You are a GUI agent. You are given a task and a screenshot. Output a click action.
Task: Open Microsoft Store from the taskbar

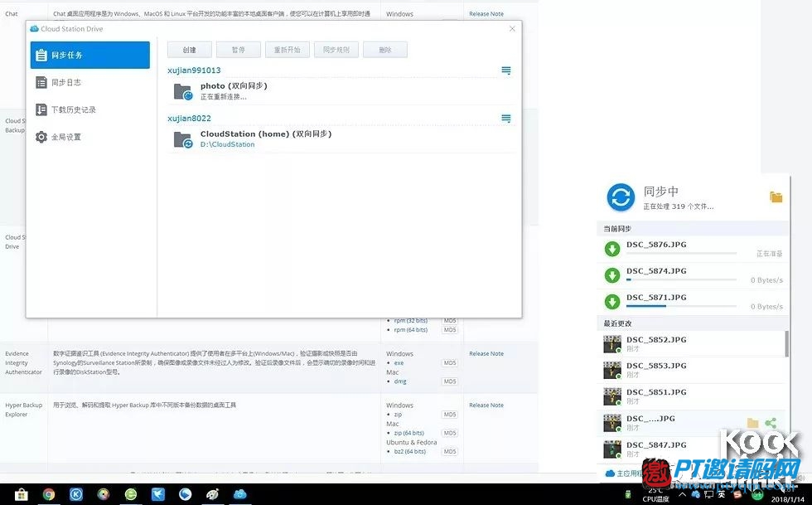22,494
